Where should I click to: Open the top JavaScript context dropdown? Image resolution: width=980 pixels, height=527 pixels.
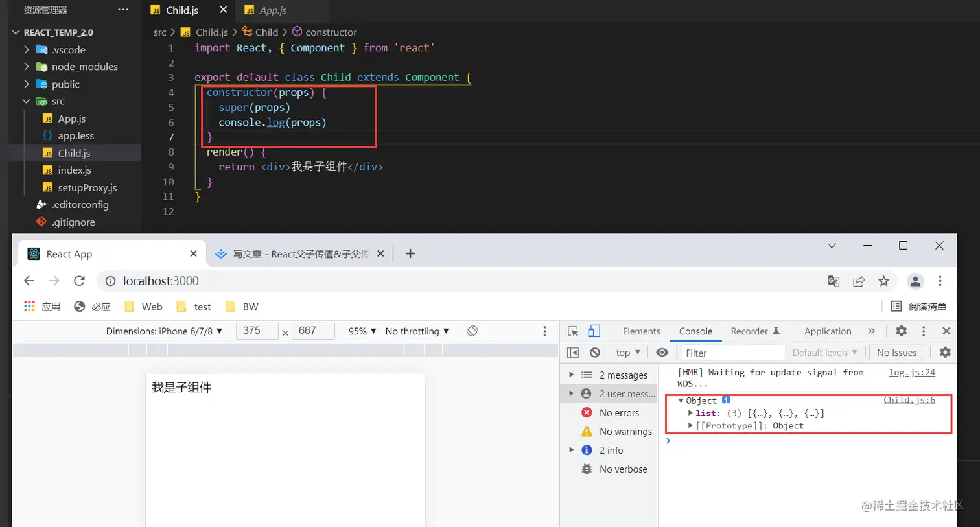[628, 353]
